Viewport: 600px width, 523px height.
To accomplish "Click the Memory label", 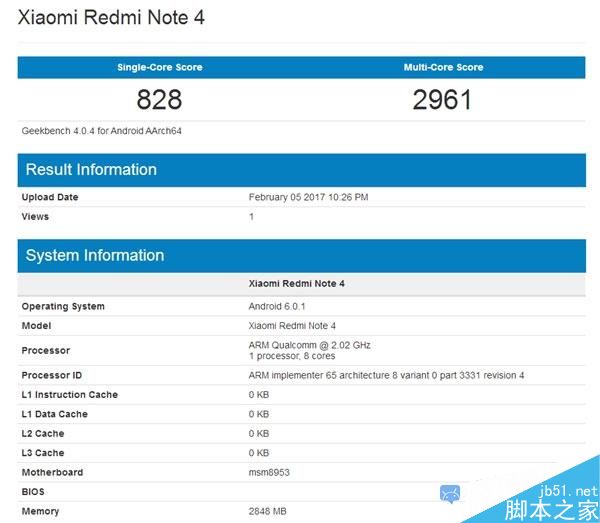I will click(x=40, y=511).
